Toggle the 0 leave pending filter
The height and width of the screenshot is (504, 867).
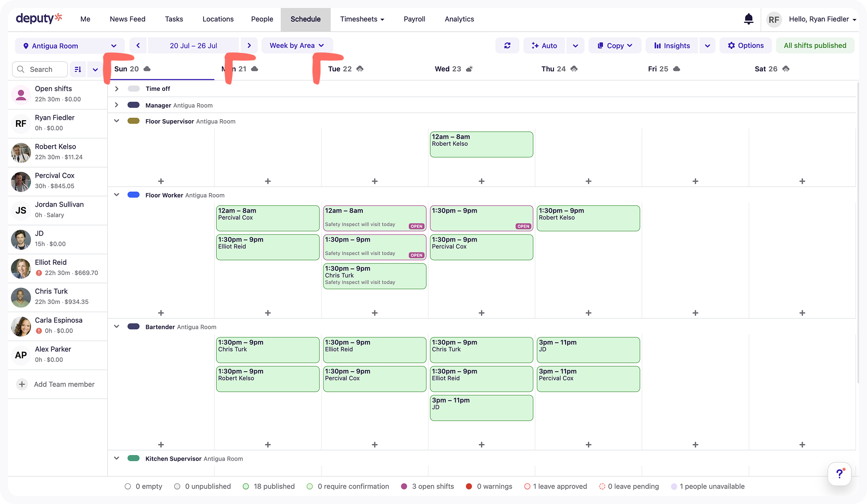[x=629, y=487]
